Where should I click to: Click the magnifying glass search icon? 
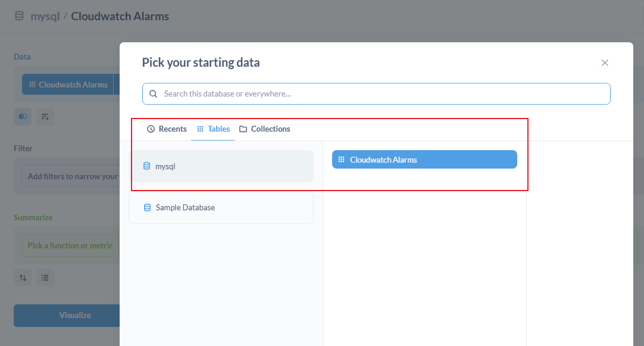(x=154, y=94)
